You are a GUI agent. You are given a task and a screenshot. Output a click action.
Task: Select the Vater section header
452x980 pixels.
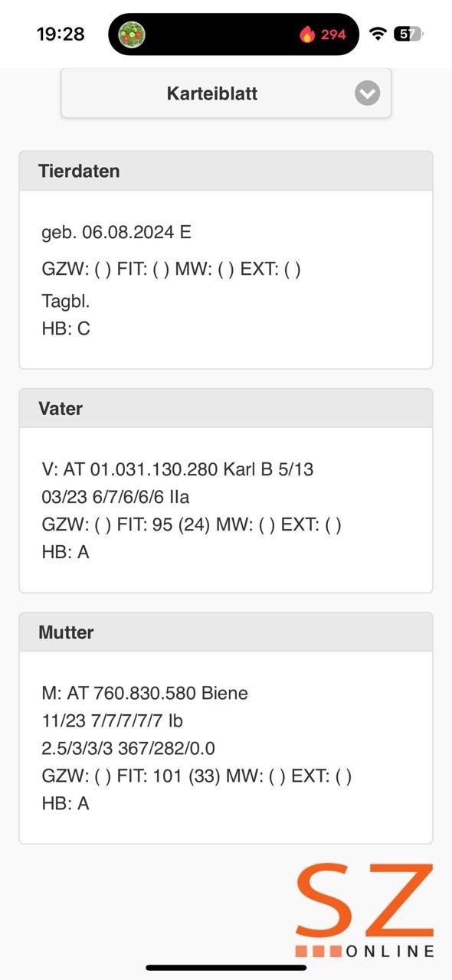[226, 408]
